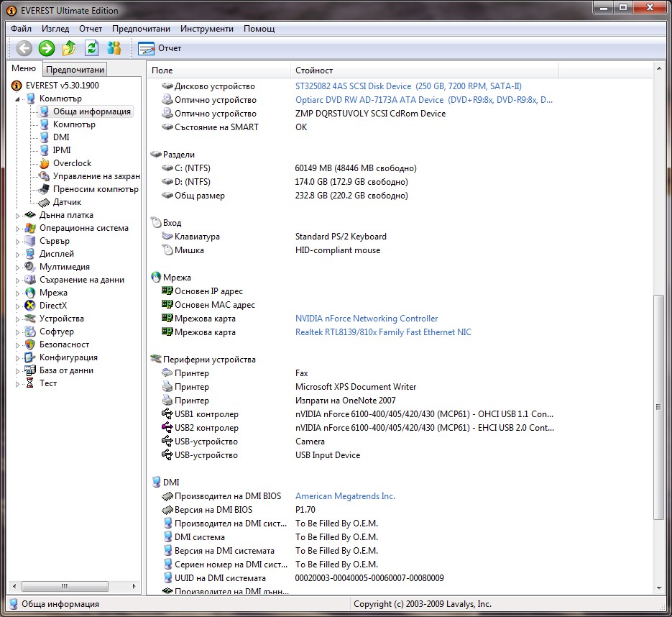Click the Up folder toolbar icon

click(x=69, y=48)
